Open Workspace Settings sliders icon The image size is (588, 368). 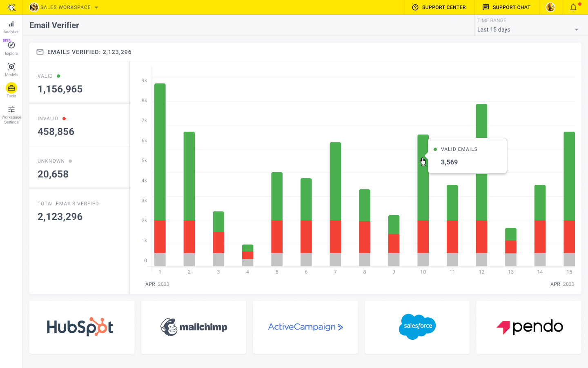click(x=11, y=110)
